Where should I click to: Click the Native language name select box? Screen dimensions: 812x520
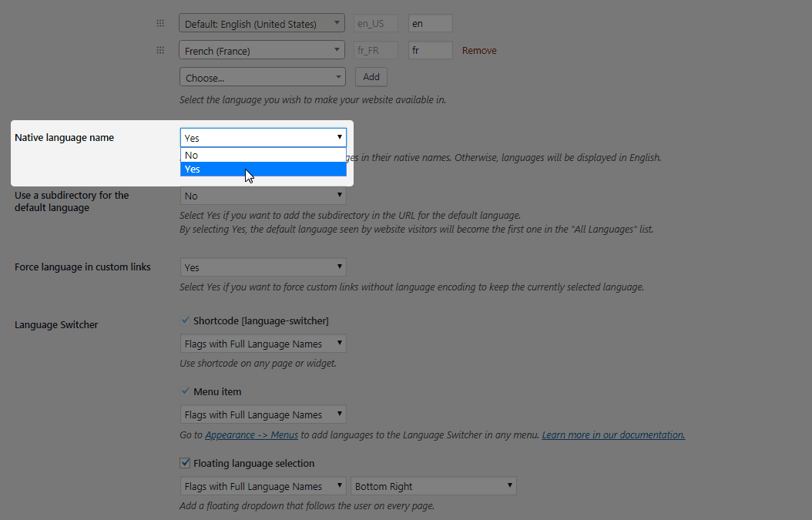point(263,138)
